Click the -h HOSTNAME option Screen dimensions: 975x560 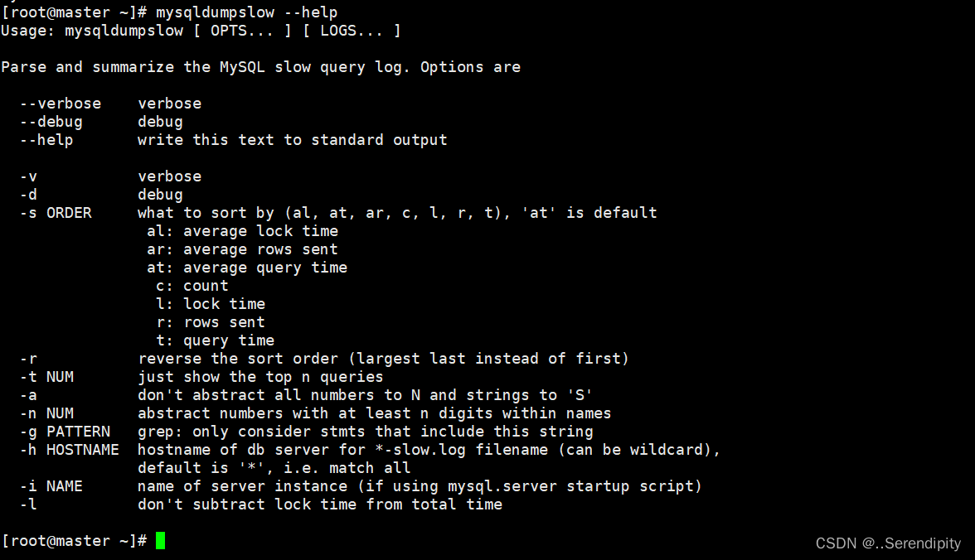tap(69, 450)
